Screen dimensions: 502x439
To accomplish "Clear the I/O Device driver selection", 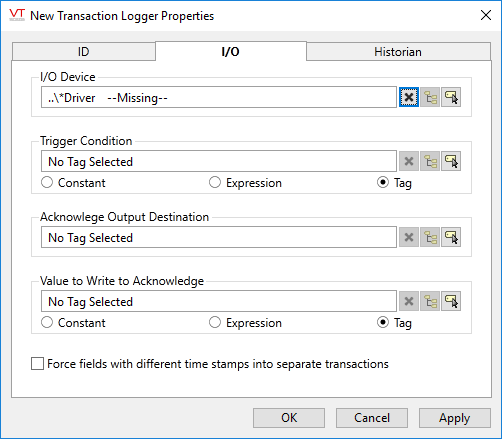I will (409, 97).
